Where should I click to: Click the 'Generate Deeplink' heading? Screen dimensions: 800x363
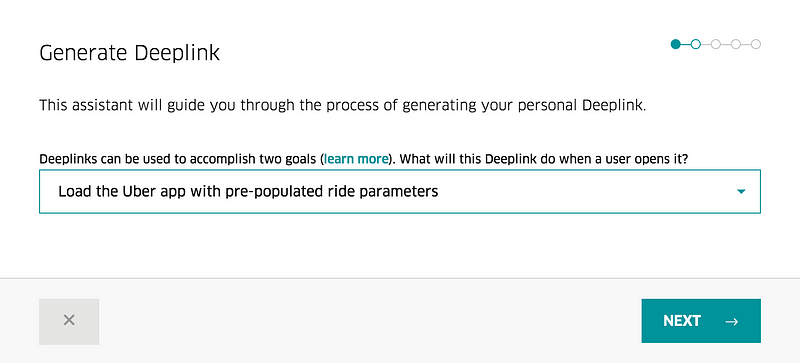130,53
